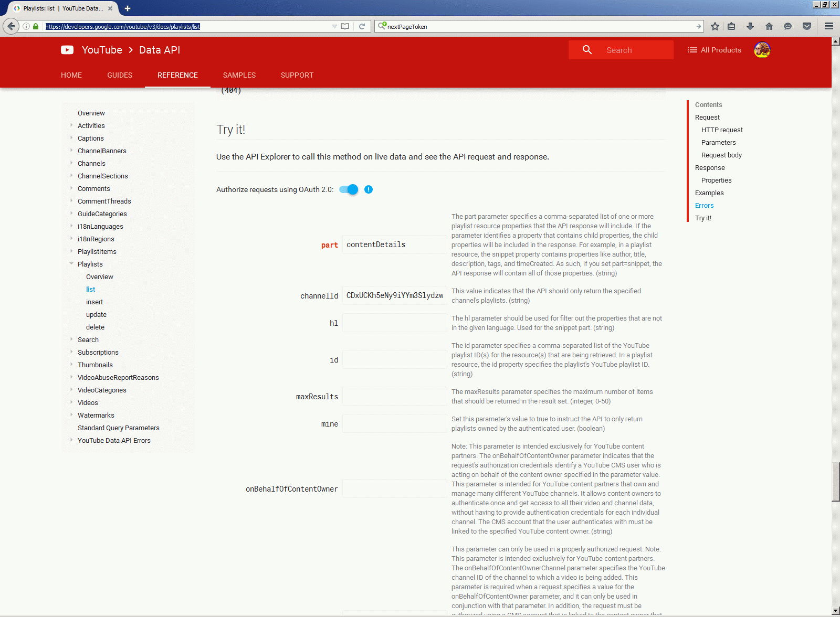Go to the browser home page icon
Viewport: 840px width, 617px height.
(x=769, y=26)
